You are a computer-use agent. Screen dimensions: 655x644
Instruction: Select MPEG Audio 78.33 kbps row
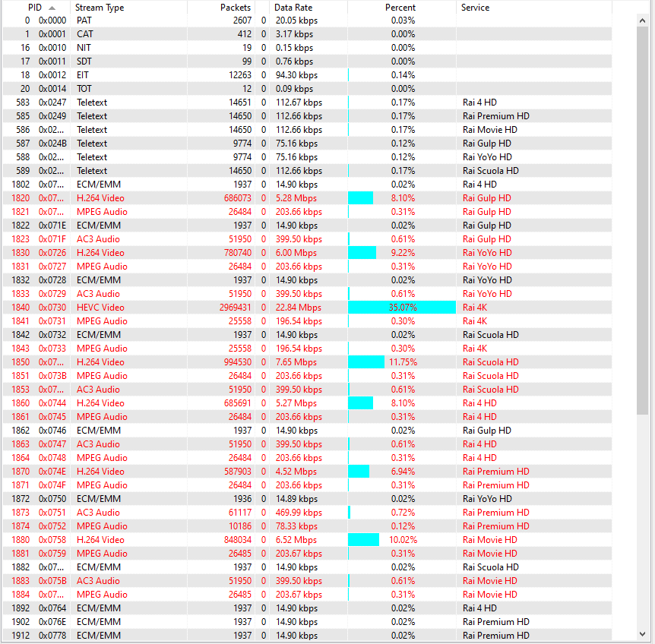(x=307, y=526)
